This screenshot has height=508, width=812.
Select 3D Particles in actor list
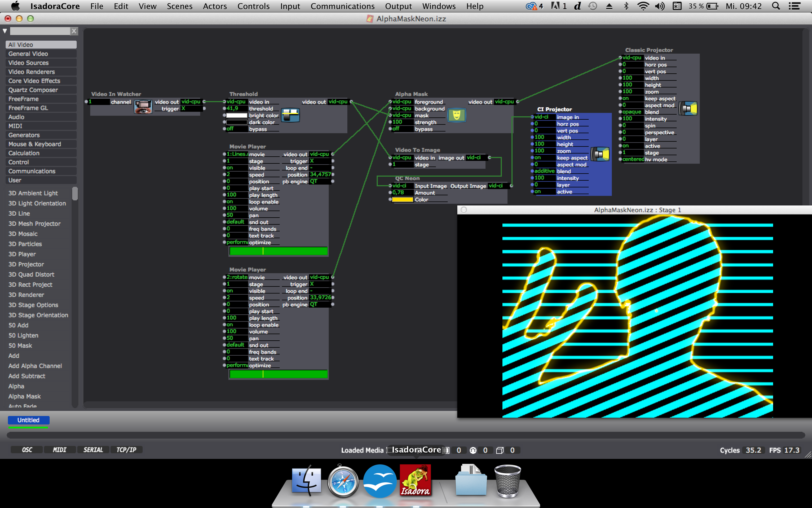(x=25, y=244)
